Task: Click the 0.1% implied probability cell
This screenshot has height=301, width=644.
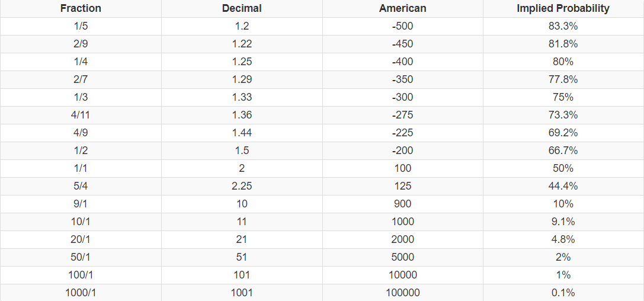Action: (x=563, y=293)
